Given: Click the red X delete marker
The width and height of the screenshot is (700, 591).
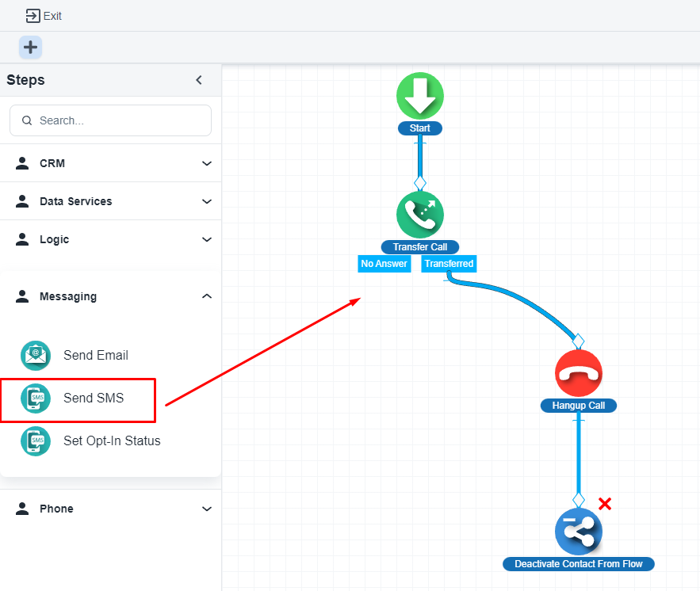Looking at the screenshot, I should [605, 504].
